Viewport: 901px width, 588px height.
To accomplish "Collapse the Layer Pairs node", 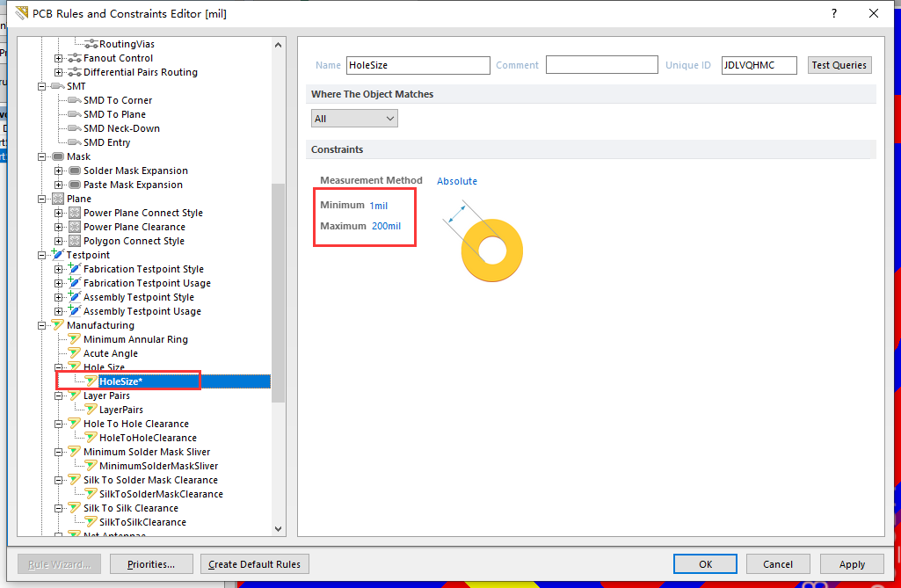I will pos(59,396).
